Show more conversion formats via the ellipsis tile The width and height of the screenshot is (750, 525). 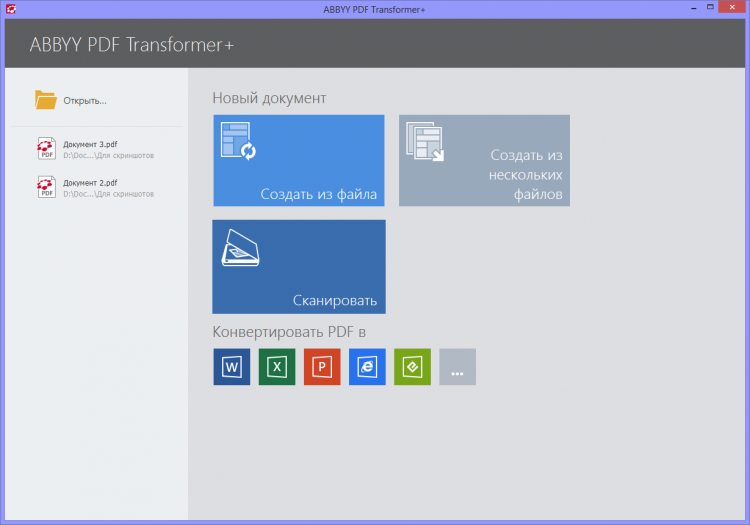(x=457, y=367)
